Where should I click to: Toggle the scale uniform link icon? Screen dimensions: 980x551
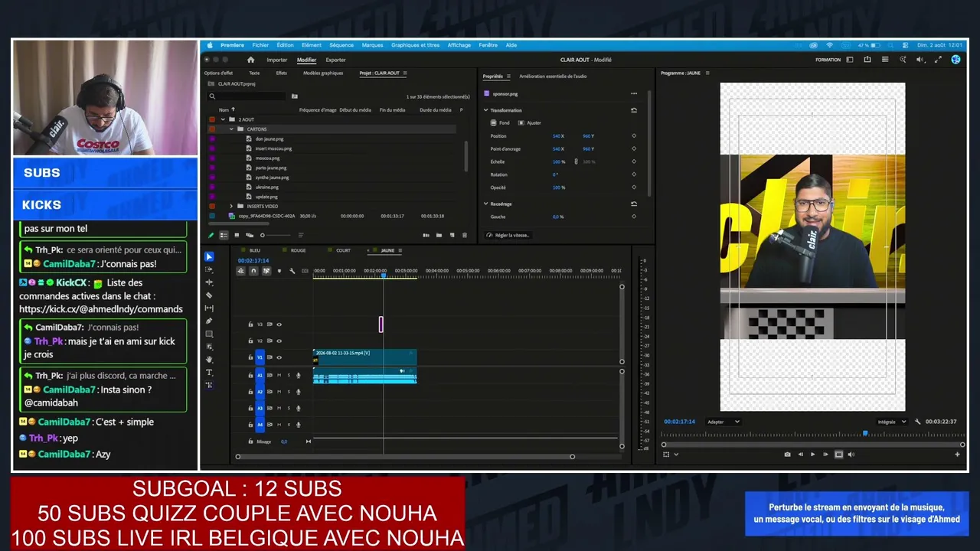click(576, 161)
